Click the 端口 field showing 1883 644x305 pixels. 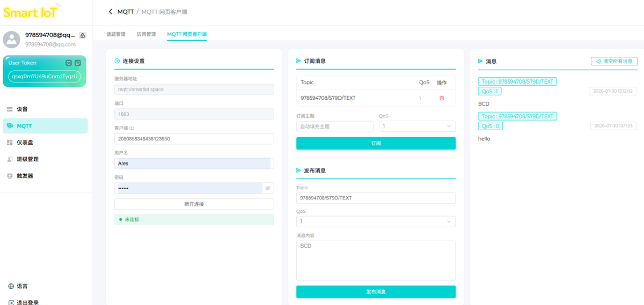click(194, 114)
